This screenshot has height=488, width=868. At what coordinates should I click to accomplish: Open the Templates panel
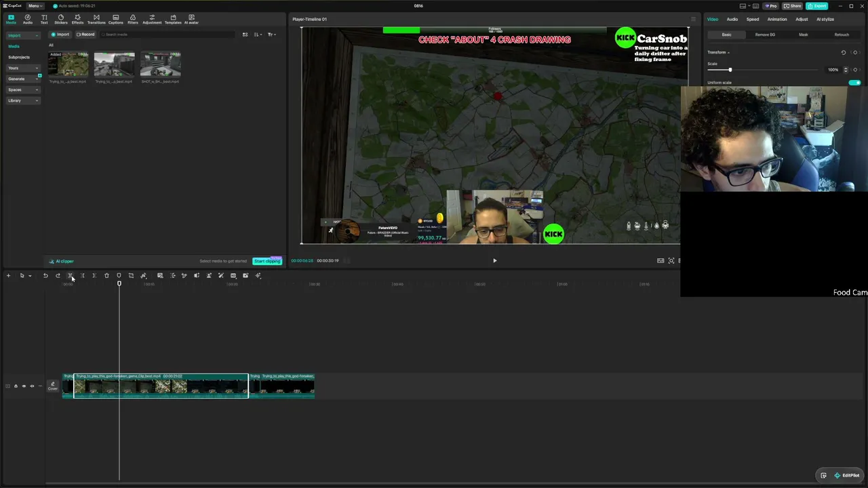coord(173,19)
